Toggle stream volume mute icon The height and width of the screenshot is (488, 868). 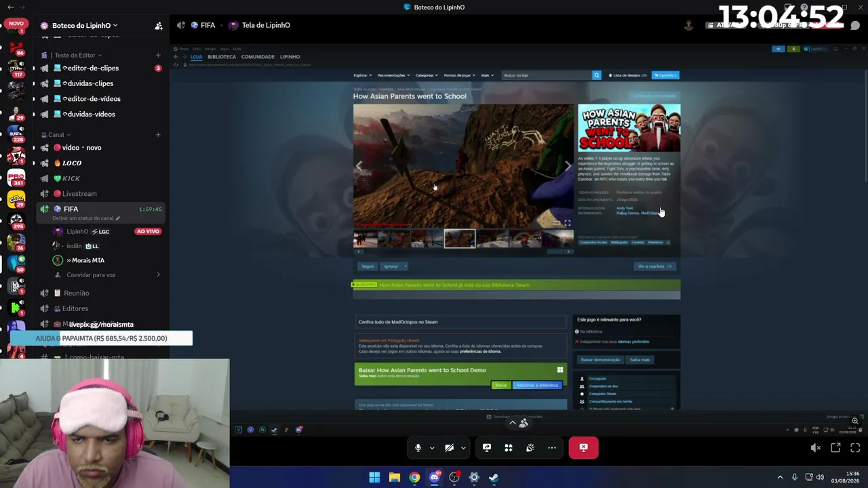[x=816, y=447]
